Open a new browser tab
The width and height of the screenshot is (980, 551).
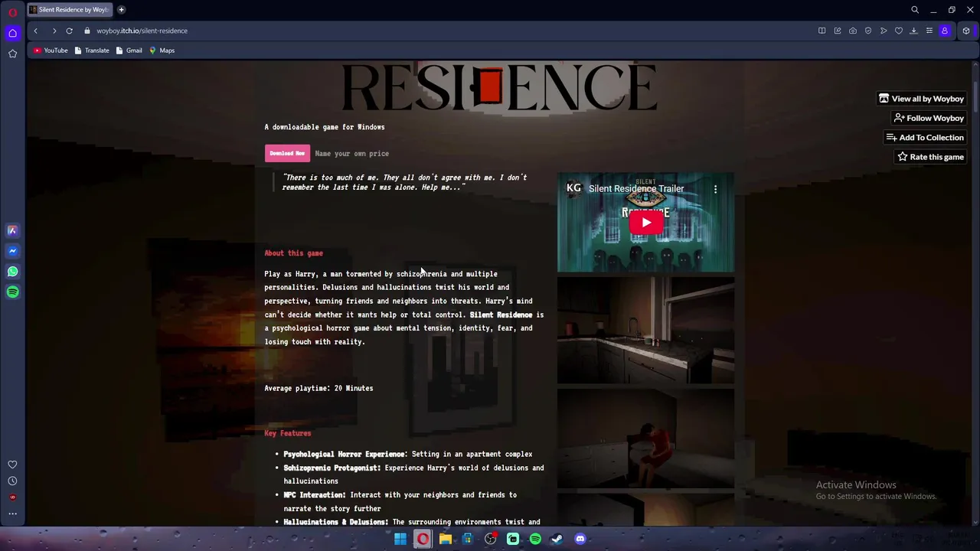point(121,10)
